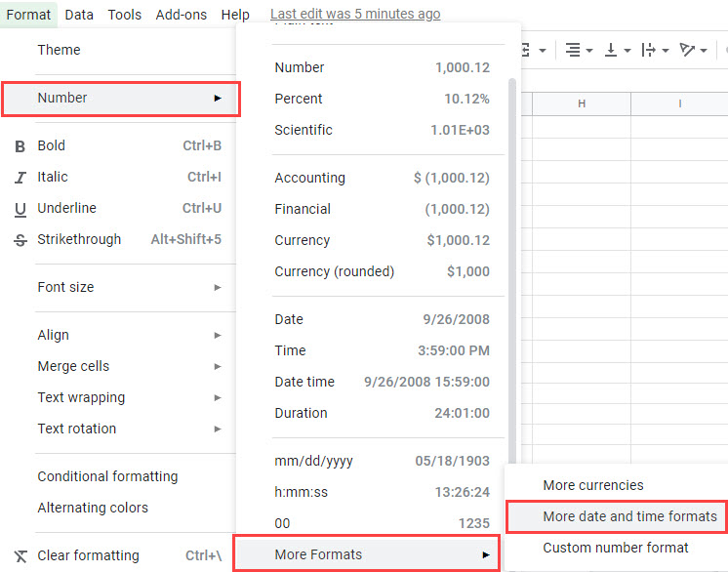Expand the More Formats submenu
The width and height of the screenshot is (728, 572).
[367, 553]
